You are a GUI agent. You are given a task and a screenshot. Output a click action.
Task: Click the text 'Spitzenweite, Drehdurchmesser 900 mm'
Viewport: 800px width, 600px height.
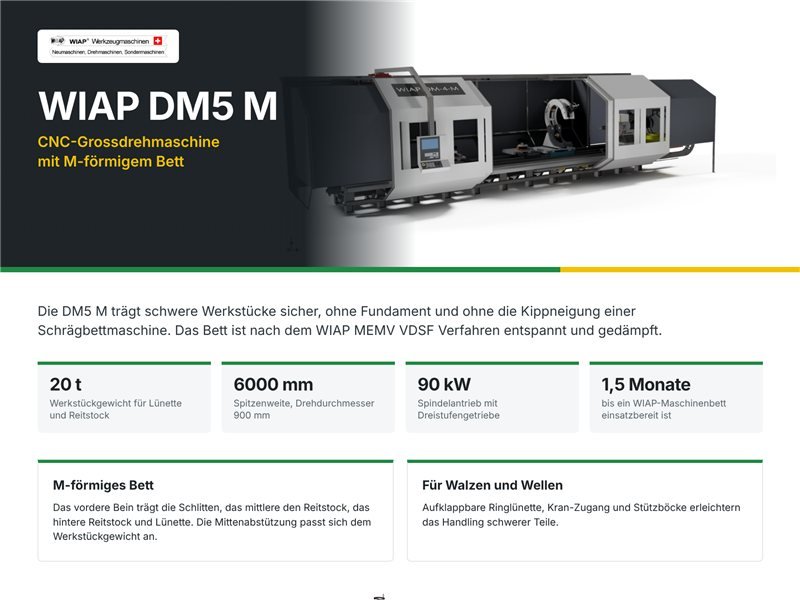pyautogui.click(x=304, y=409)
